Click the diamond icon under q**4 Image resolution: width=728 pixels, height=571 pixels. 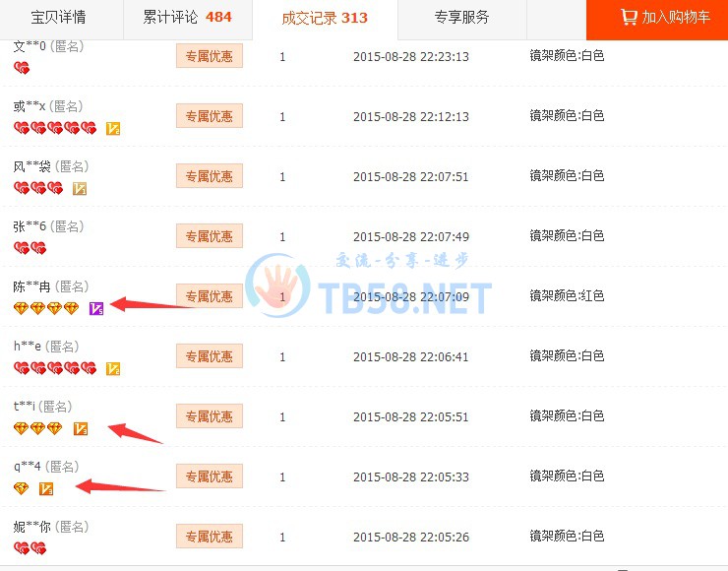coord(21,488)
